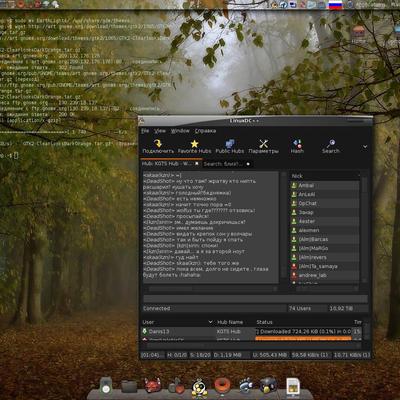The image size is (400, 400).
Task: Open the View menu
Action: tap(160, 131)
